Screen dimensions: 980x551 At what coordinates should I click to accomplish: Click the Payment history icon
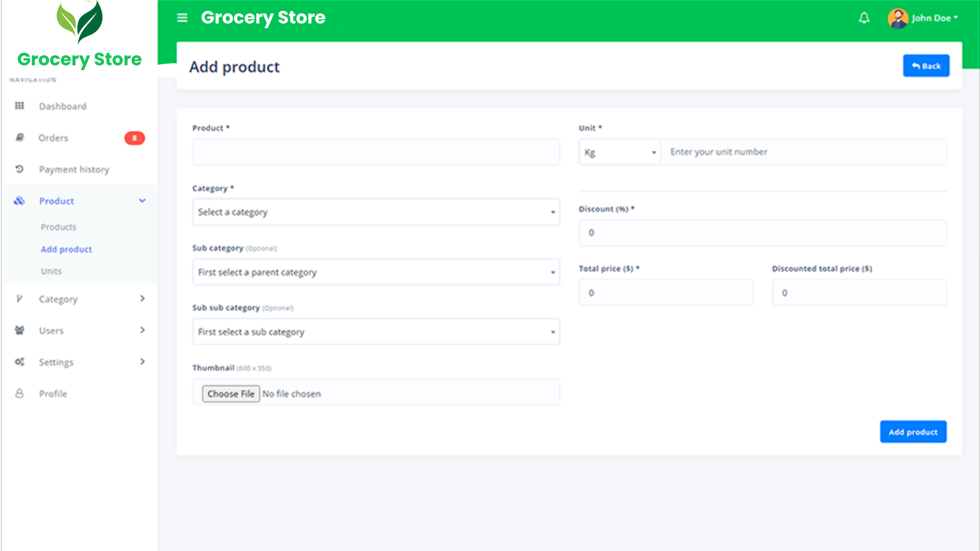[19, 169]
